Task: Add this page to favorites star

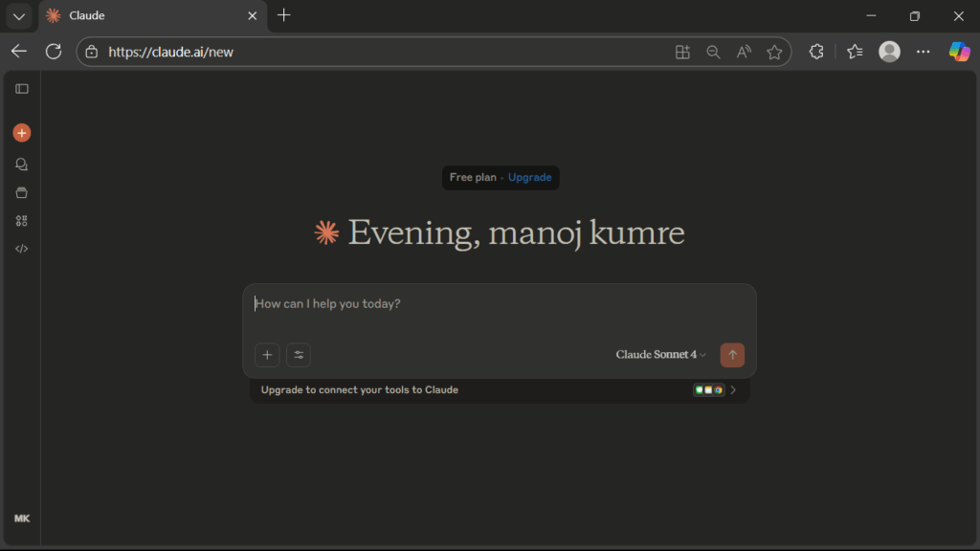Action: point(774,52)
